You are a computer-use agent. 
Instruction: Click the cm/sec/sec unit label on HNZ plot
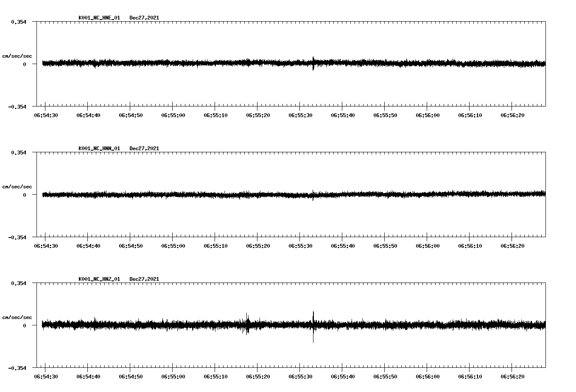click(x=17, y=317)
